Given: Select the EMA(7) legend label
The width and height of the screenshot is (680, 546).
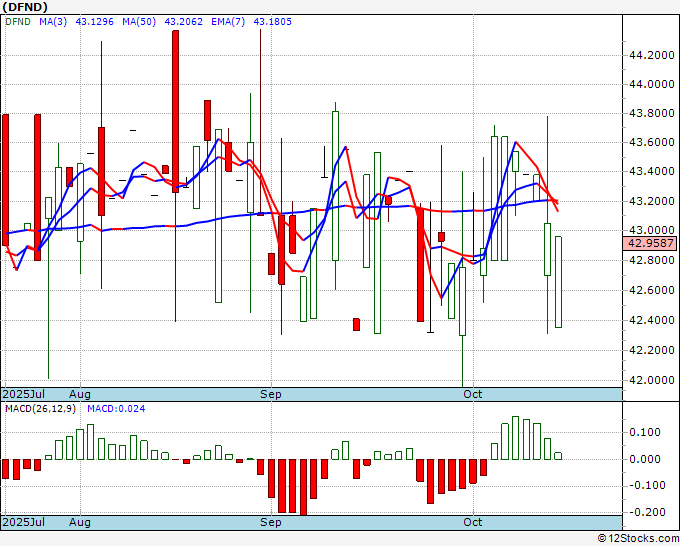Looking at the screenshot, I should [228, 22].
